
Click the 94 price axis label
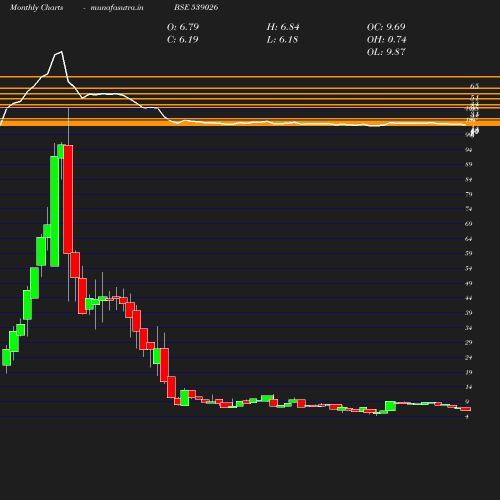[x=469, y=150]
